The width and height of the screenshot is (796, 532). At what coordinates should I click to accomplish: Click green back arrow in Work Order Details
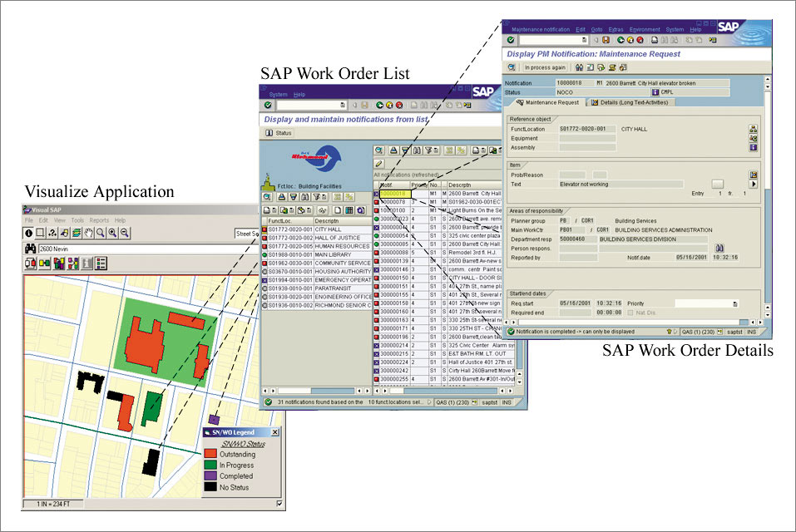620,40
